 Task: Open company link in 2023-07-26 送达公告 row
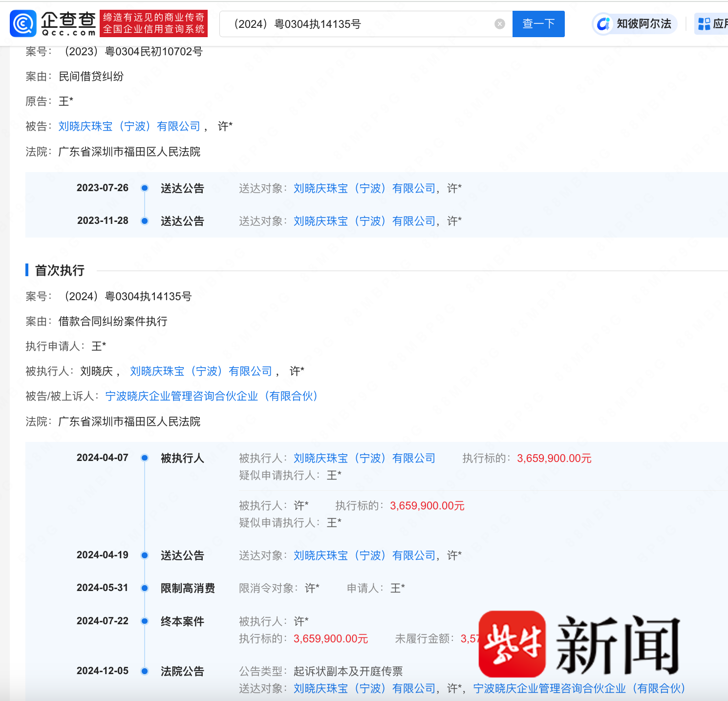[364, 189]
